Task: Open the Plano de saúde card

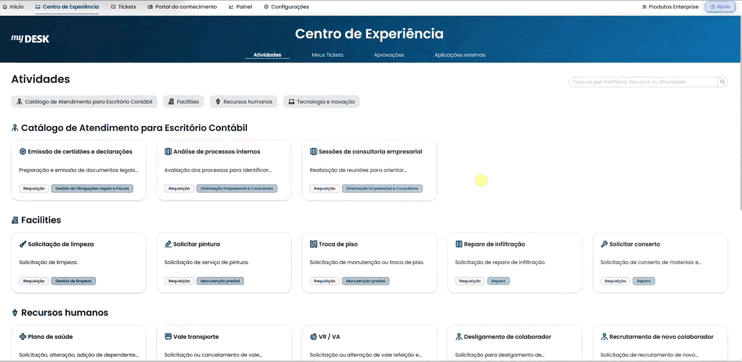Action: [79, 343]
